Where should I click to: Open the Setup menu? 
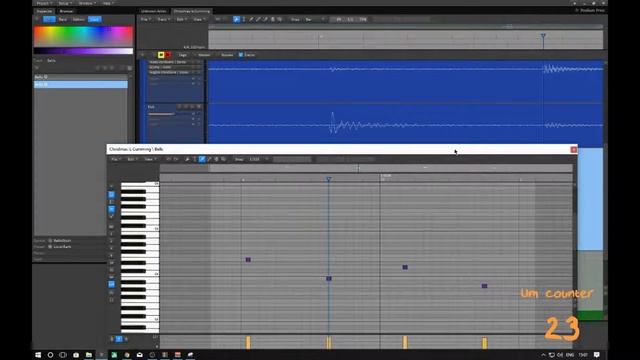tap(64, 3)
